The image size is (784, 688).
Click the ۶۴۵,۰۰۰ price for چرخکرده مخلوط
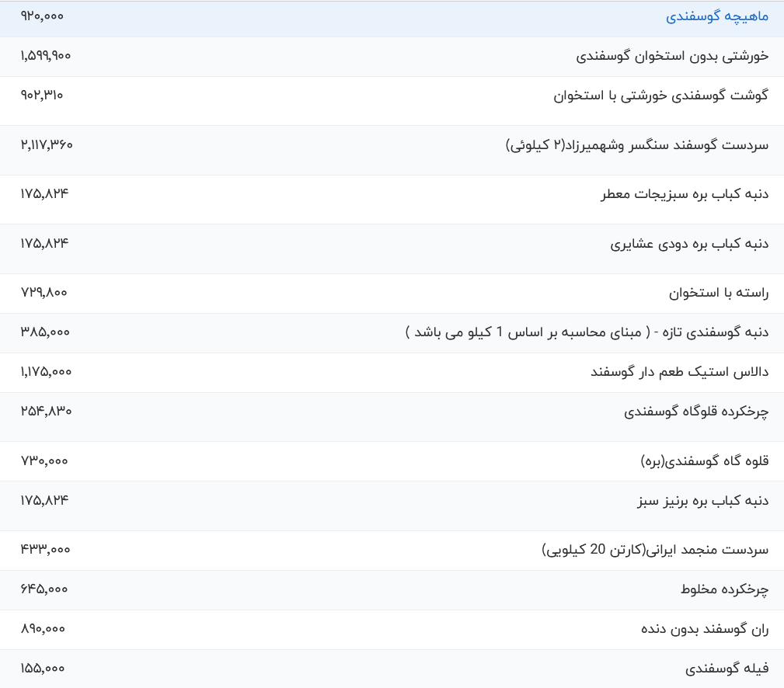point(44,589)
